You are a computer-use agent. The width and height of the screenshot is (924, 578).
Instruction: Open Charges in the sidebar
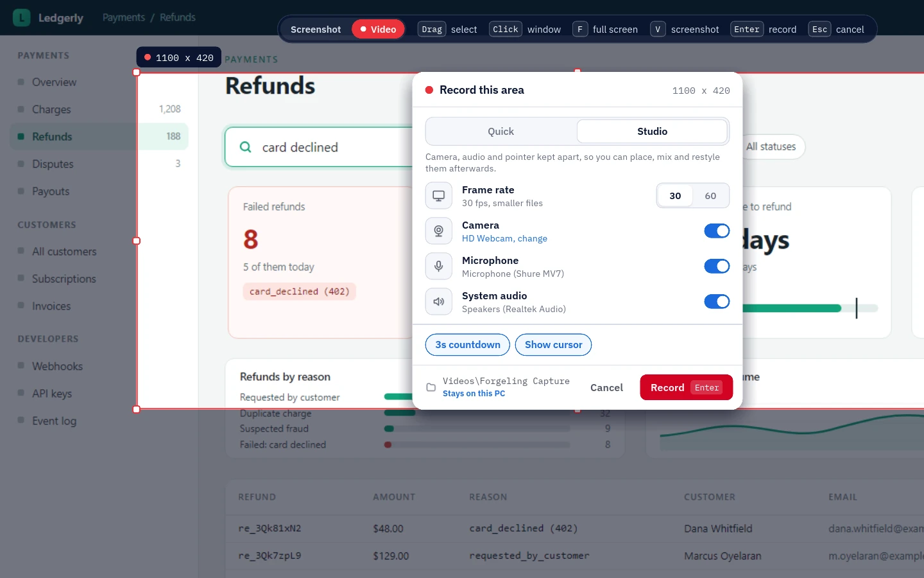point(51,110)
